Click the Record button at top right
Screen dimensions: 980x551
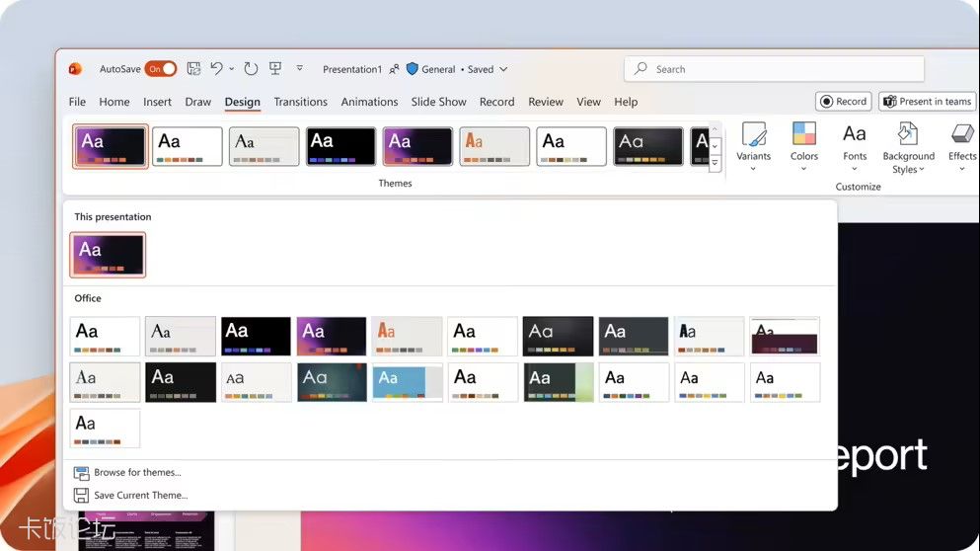click(x=844, y=102)
